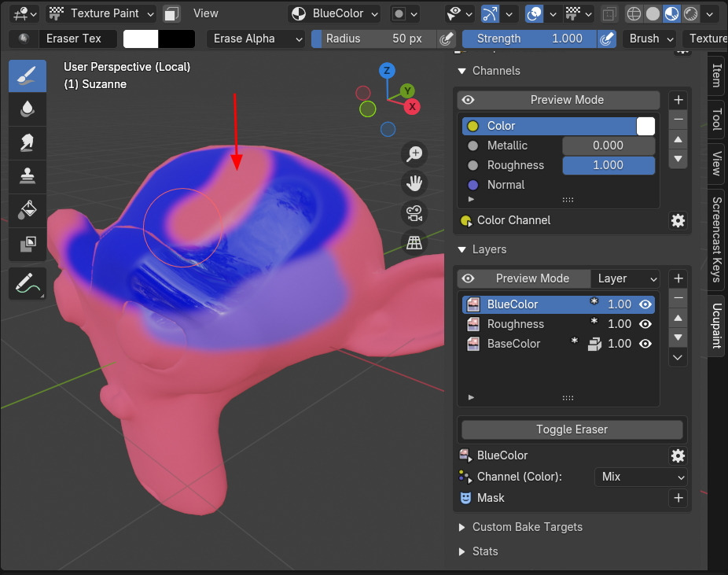
Task: Add a new channel with plus
Action: (678, 100)
